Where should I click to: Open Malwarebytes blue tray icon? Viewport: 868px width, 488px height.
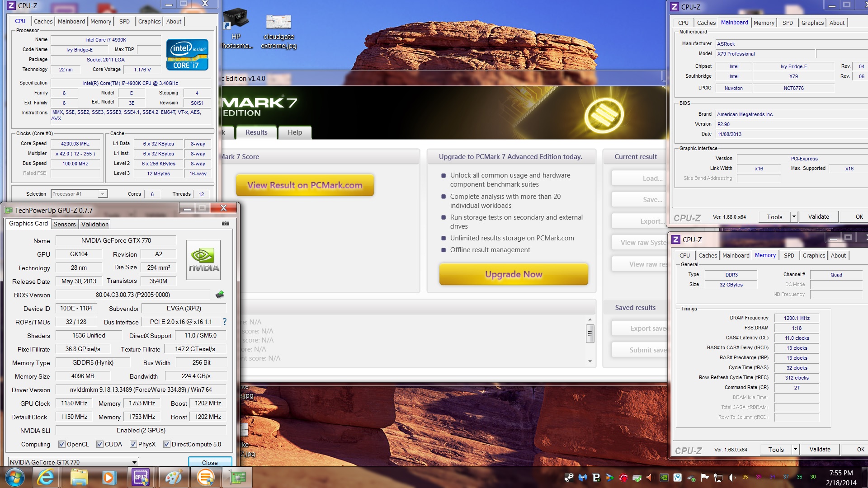583,477
